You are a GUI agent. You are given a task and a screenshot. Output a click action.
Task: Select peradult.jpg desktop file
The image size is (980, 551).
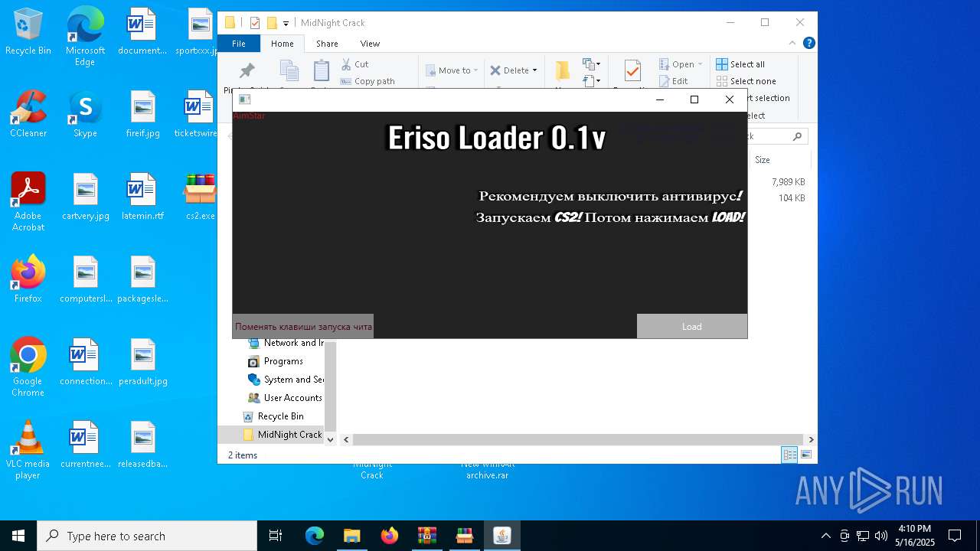(143, 362)
